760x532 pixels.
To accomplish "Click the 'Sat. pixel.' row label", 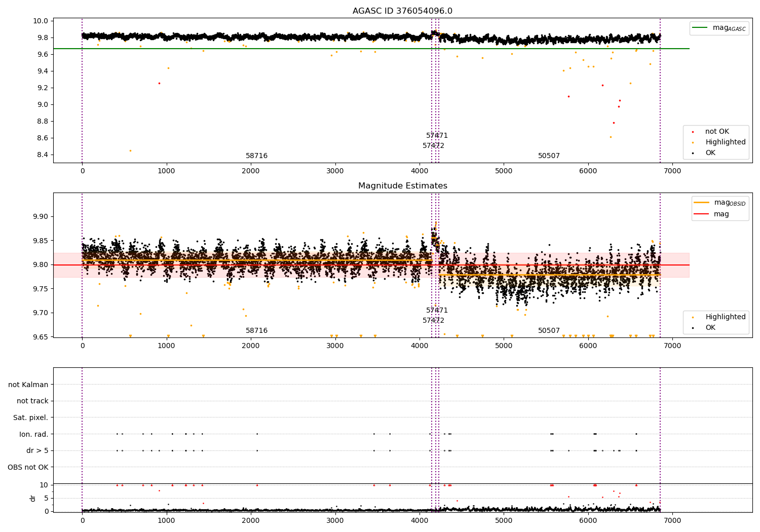I will click(31, 418).
